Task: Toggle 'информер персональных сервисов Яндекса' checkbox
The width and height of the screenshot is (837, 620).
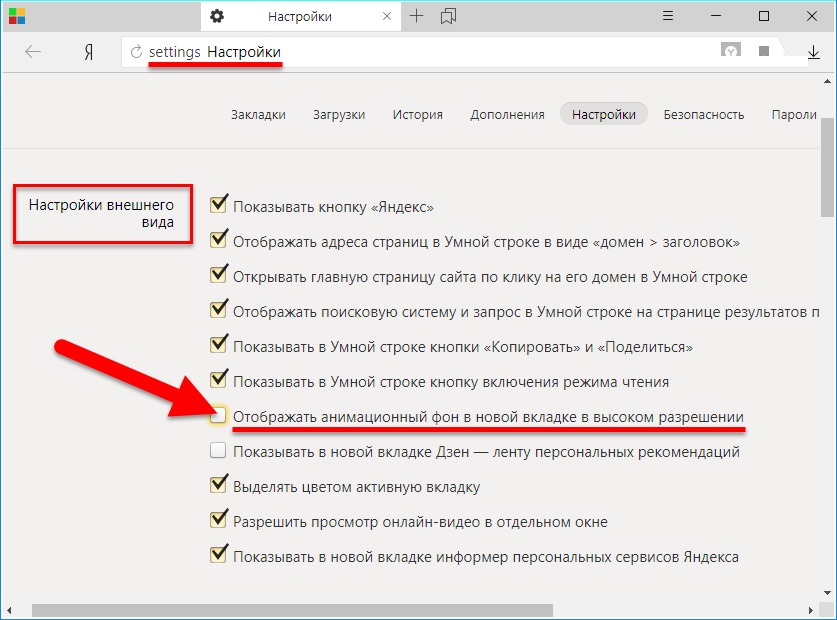Action: point(218,554)
